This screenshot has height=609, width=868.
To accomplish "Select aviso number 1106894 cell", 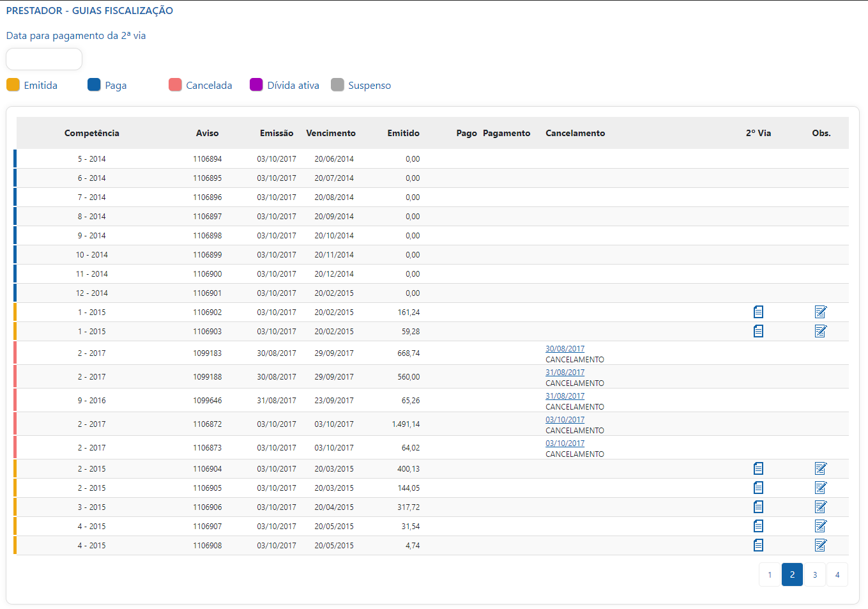I will (208, 159).
